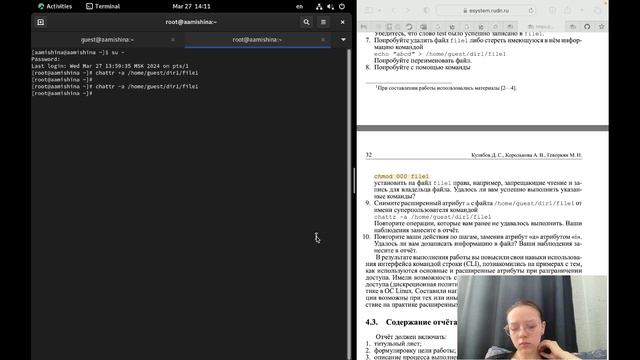Show the browser tab overview icon
The image size is (640, 360).
tap(597, 11)
